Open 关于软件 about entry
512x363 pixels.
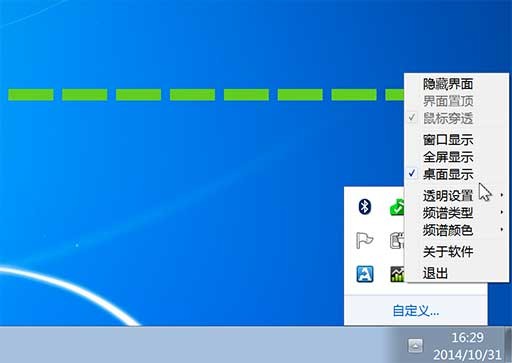[x=457, y=251]
